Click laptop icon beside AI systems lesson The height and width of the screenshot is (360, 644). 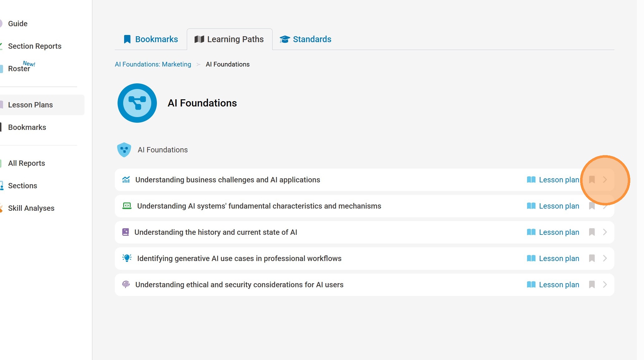(127, 206)
